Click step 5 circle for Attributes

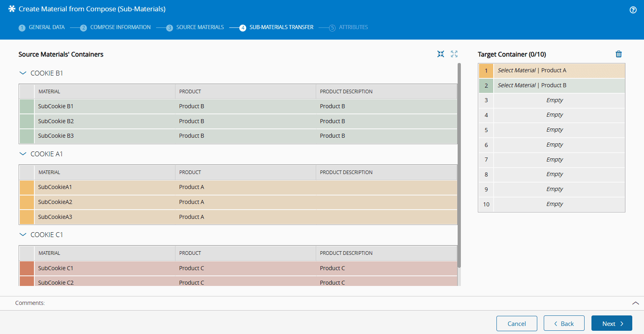click(332, 28)
